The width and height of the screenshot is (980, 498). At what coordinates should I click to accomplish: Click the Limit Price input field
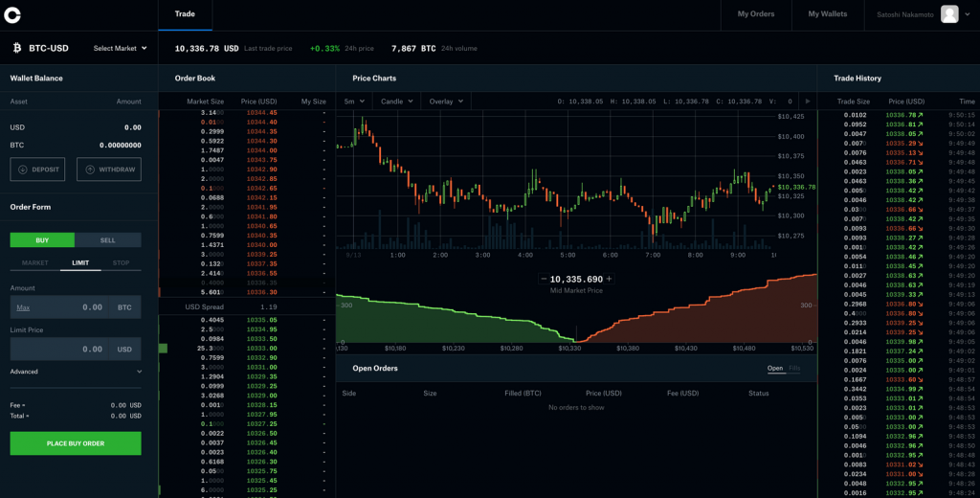[x=67, y=349]
